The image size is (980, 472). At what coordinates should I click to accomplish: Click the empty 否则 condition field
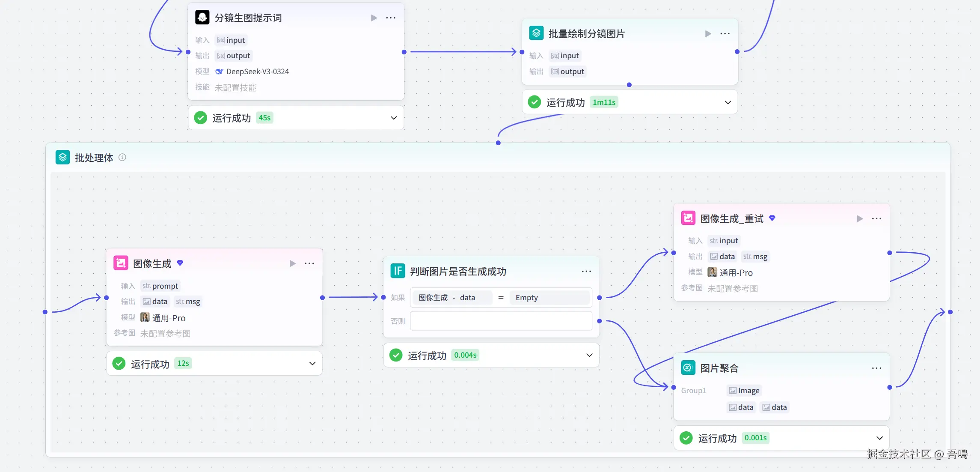point(501,321)
